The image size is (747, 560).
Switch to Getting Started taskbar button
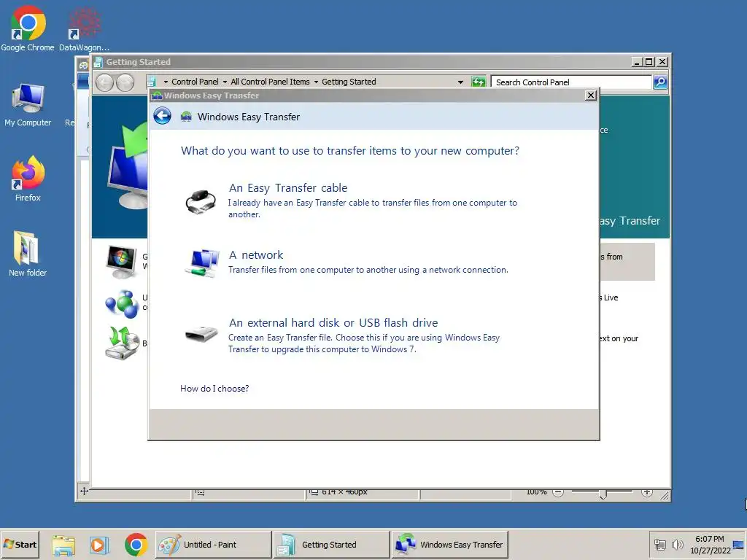click(x=332, y=544)
